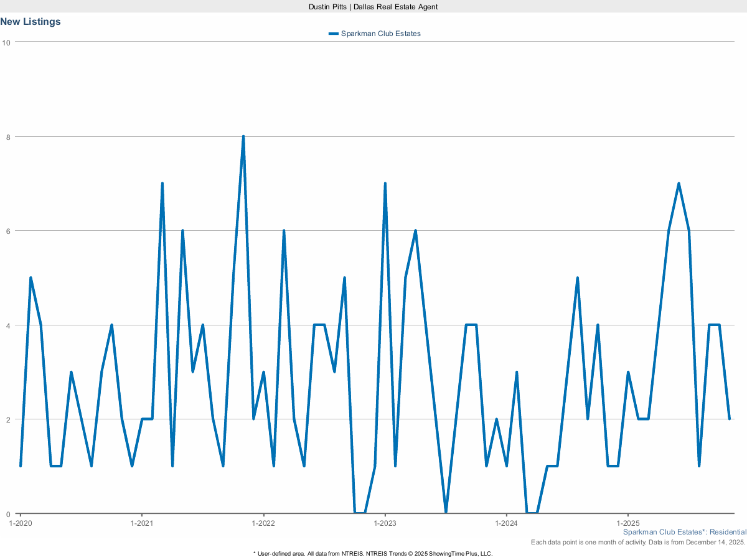Click the Sparkman Club Estates*: Residential footnote

click(684, 533)
